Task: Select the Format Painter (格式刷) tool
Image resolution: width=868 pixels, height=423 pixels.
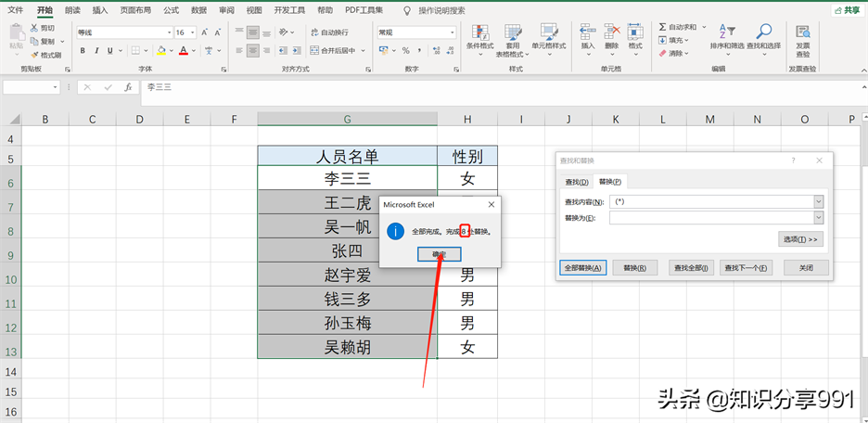Action: pos(33,55)
